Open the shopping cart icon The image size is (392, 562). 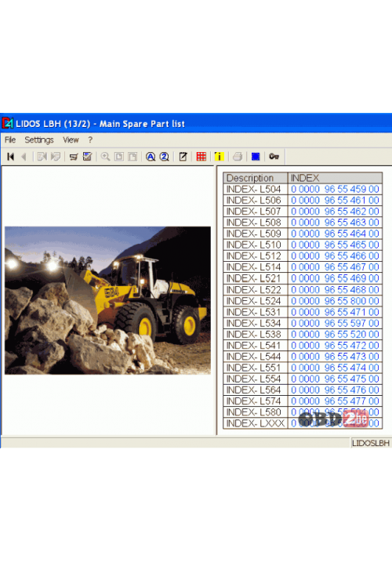click(x=74, y=157)
